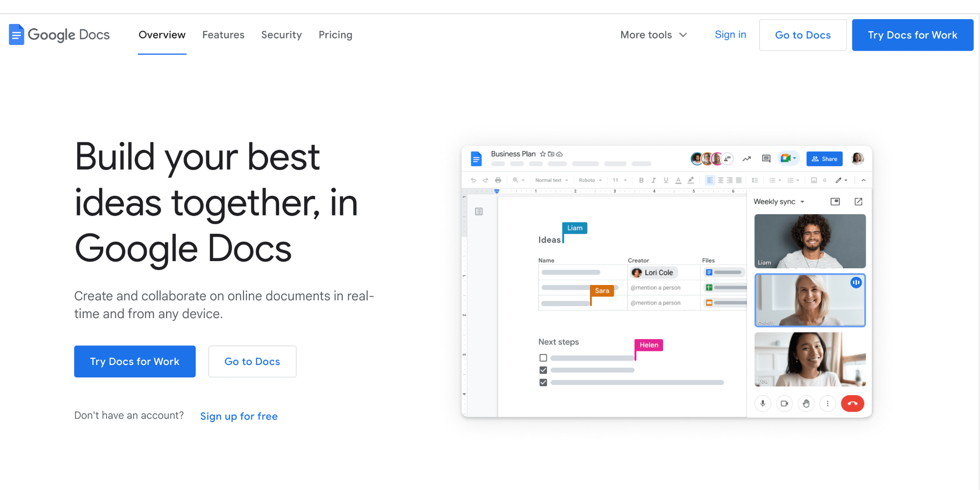
Task: Open the zoom level dropdown in toolbar
Action: (519, 180)
